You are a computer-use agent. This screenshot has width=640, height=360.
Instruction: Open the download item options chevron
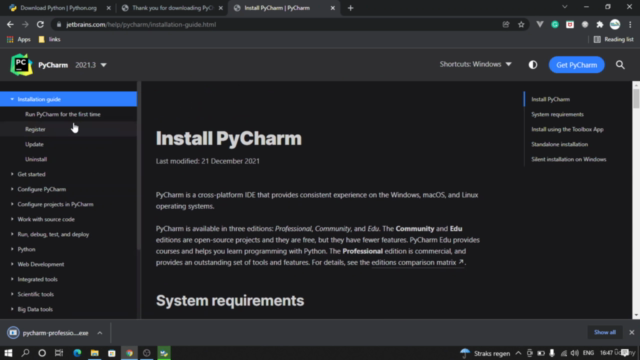(100, 333)
